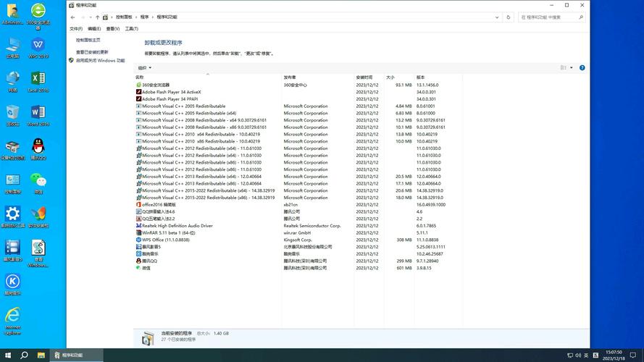Sort by the 大小 column header
The height and width of the screenshot is (362, 644).
(390, 77)
